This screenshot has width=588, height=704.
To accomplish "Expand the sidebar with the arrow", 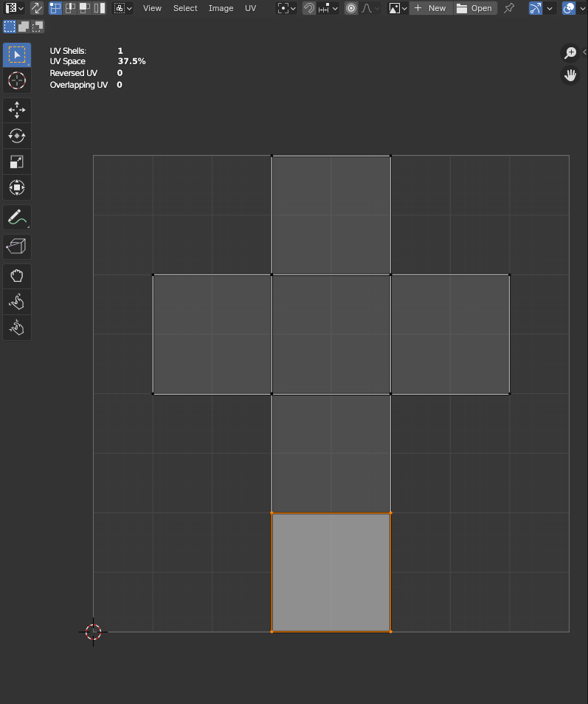I will click(584, 52).
